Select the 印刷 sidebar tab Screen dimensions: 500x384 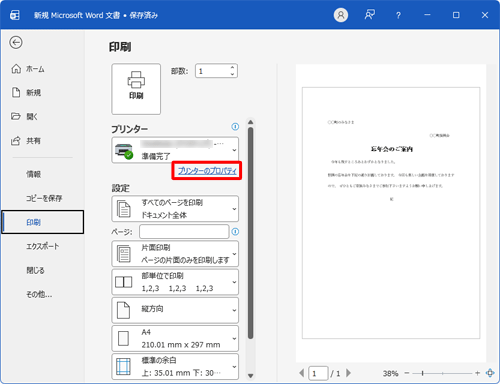click(x=43, y=222)
